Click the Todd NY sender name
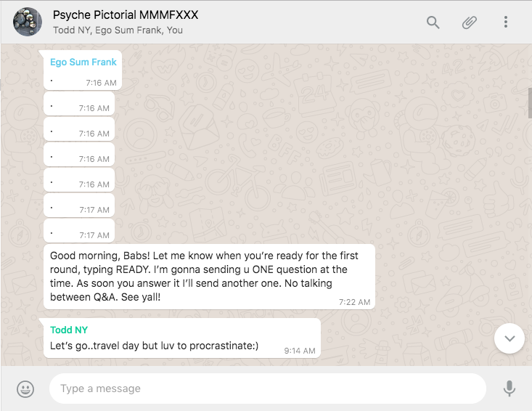532x411 pixels. coord(69,330)
